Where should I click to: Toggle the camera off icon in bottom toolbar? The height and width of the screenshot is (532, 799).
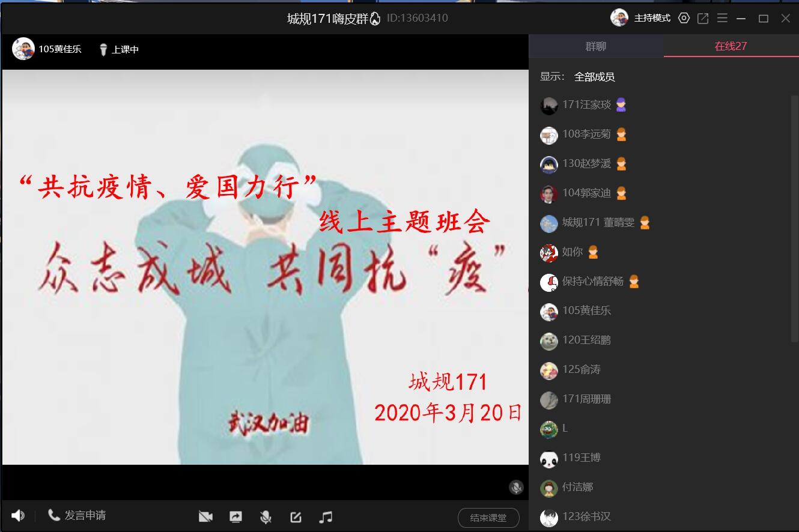[205, 516]
